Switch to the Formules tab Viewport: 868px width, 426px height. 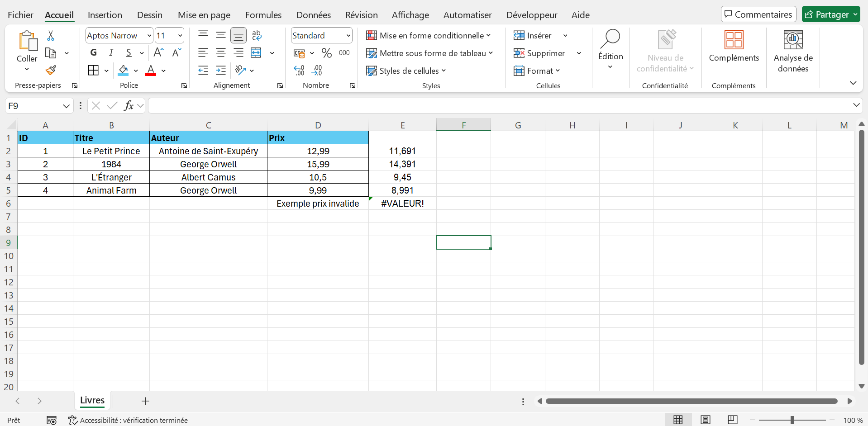(263, 15)
